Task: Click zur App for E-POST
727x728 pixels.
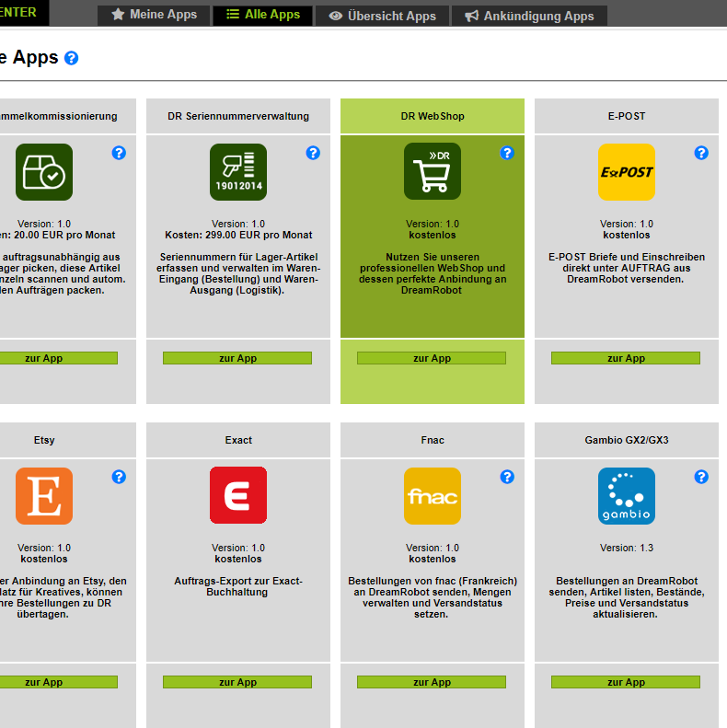Action: [x=626, y=358]
